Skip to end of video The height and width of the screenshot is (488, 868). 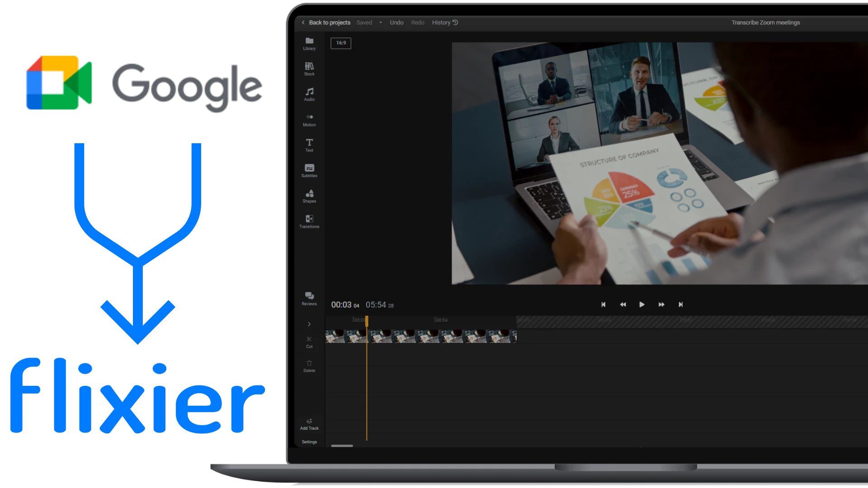(x=680, y=305)
